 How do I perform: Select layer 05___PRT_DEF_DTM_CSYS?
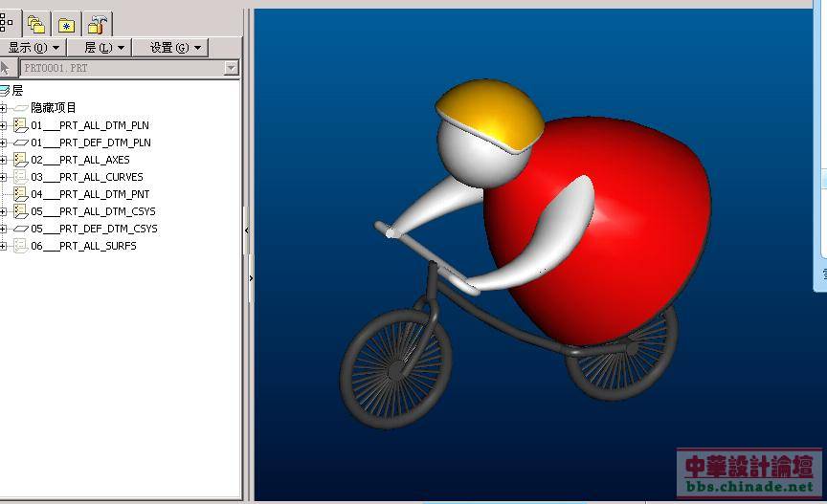95,229
